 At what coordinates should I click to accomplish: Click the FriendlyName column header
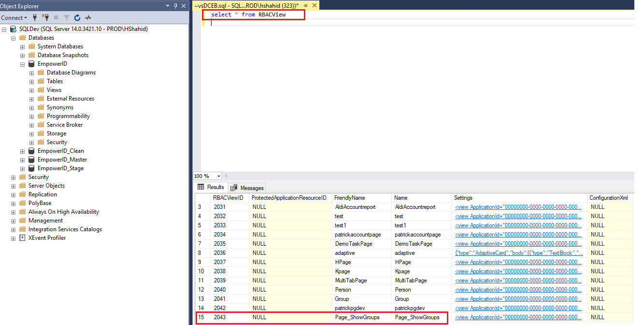pyautogui.click(x=361, y=198)
